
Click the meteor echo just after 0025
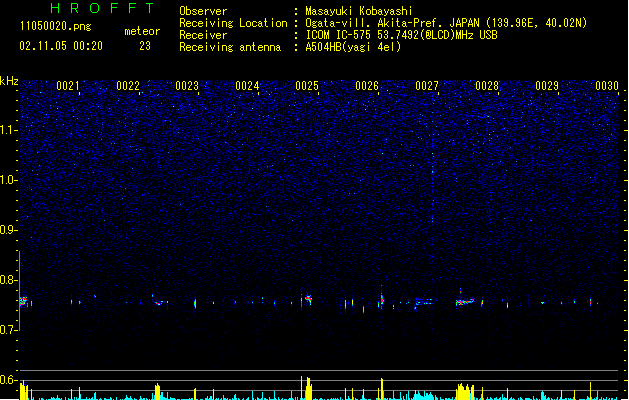tap(308, 298)
